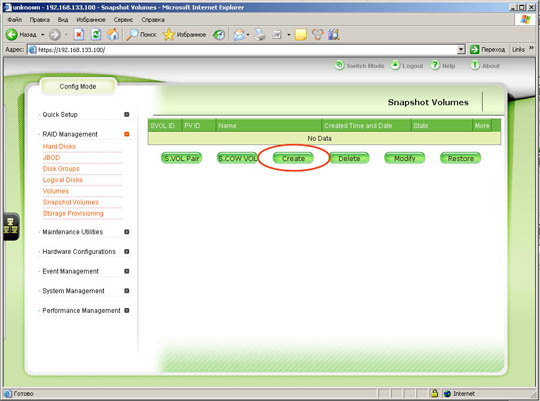540x401 pixels.
Task: Click the Print toolbar icon
Action: click(x=260, y=34)
